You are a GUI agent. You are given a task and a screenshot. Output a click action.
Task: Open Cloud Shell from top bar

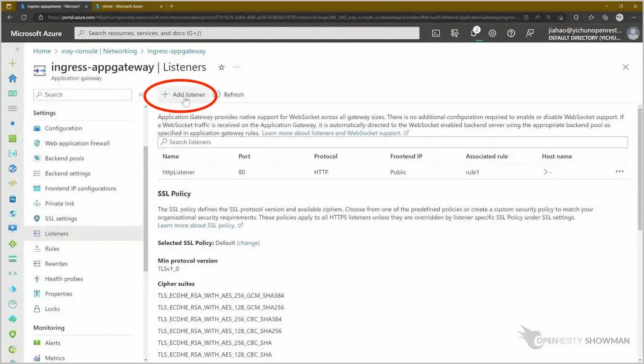tap(436, 33)
